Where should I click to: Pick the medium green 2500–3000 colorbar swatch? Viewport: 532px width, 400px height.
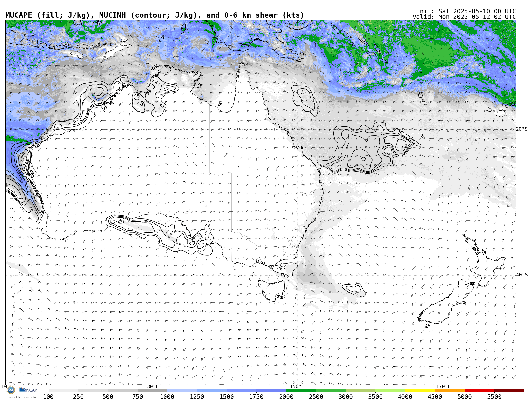click(331, 391)
